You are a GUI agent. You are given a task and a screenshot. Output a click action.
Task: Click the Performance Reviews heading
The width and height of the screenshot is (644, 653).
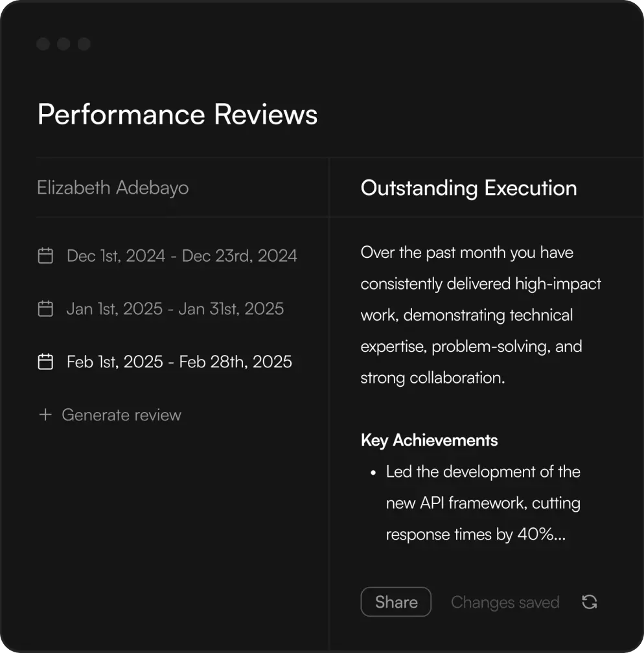(178, 114)
